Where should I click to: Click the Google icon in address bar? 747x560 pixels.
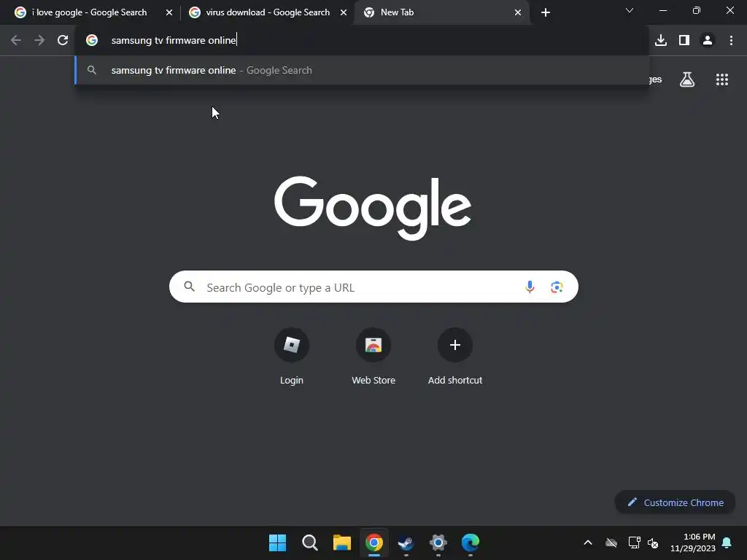92,41
